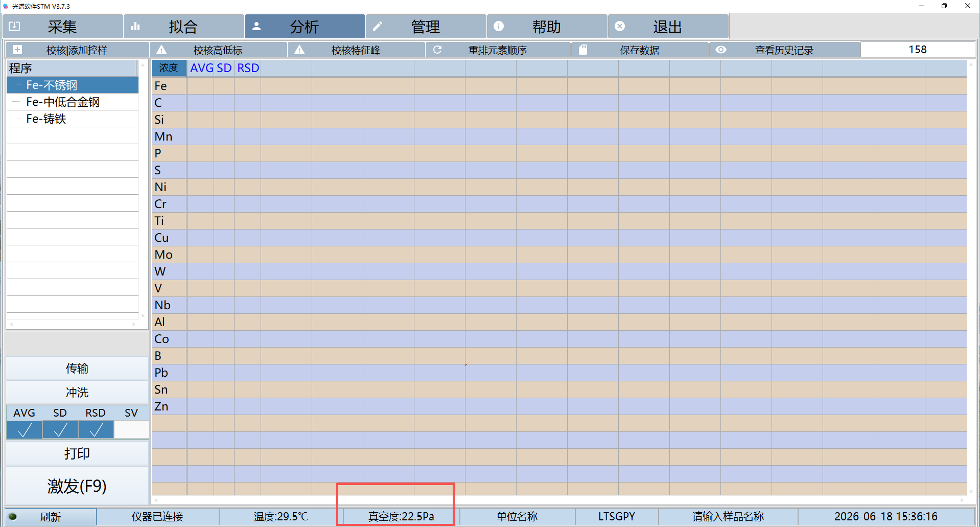980x527 pixels.
Task: Open the 帮助 tab
Action: pyautogui.click(x=547, y=26)
